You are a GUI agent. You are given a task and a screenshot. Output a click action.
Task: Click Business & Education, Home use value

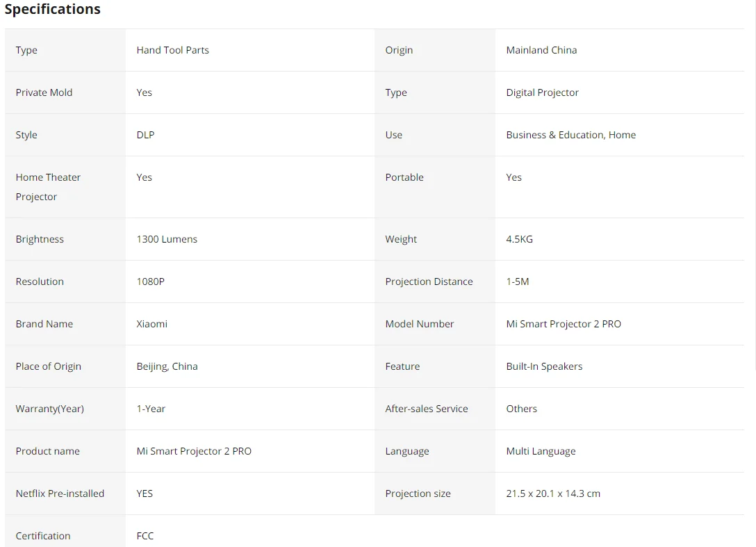point(570,135)
